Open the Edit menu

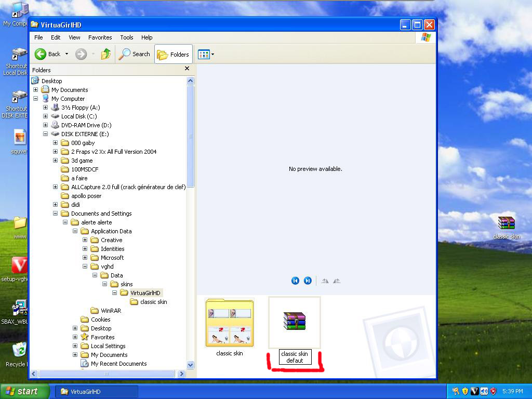(56, 37)
